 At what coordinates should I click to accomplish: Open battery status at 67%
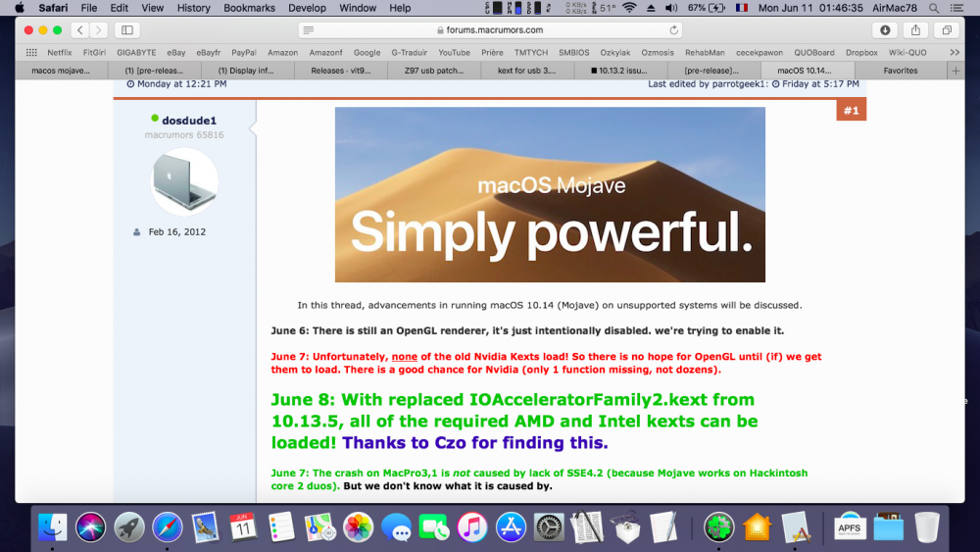[707, 8]
